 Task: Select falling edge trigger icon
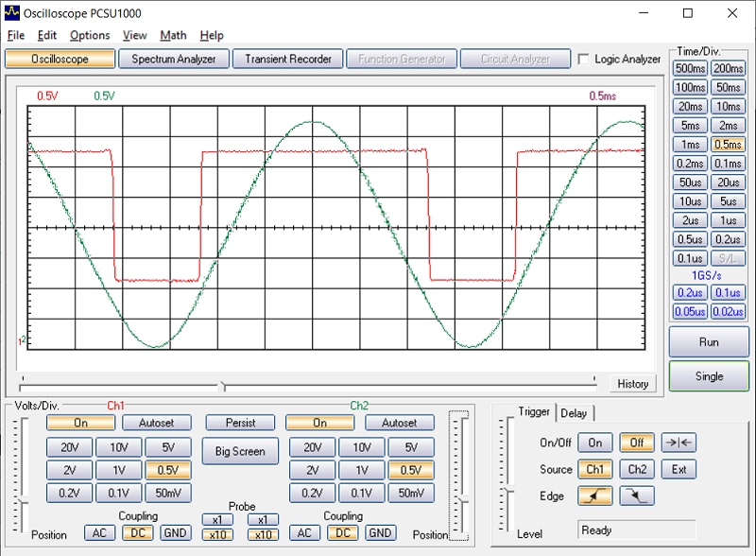637,495
